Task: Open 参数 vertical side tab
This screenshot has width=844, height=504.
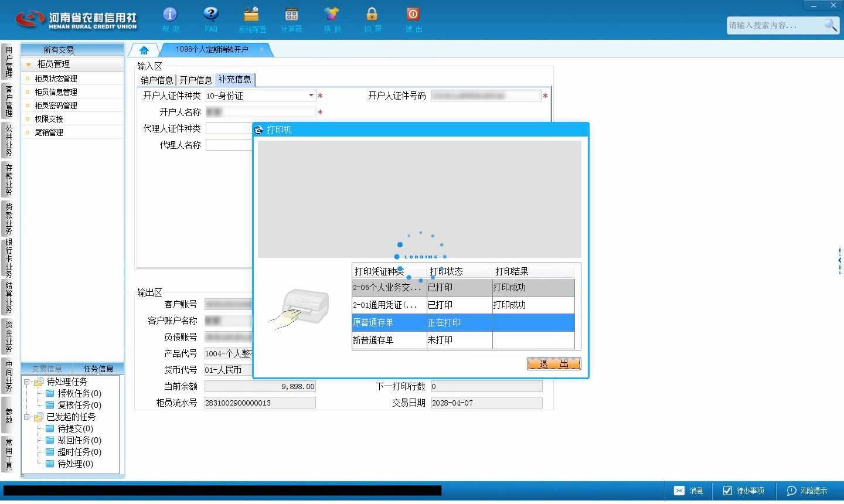Action: point(8,416)
